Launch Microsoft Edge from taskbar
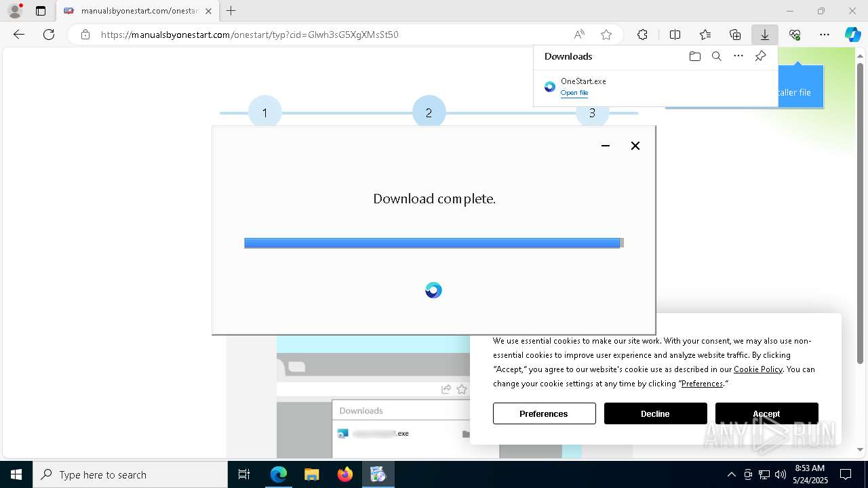The height and width of the screenshot is (488, 868). coord(279,474)
